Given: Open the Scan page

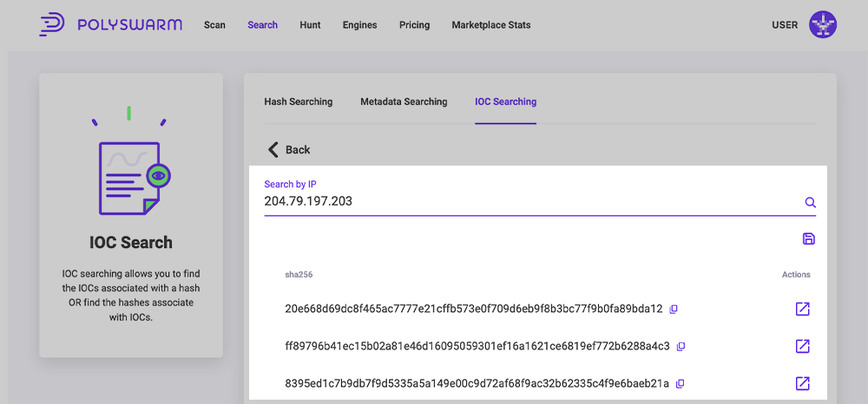Looking at the screenshot, I should pyautogui.click(x=214, y=25).
